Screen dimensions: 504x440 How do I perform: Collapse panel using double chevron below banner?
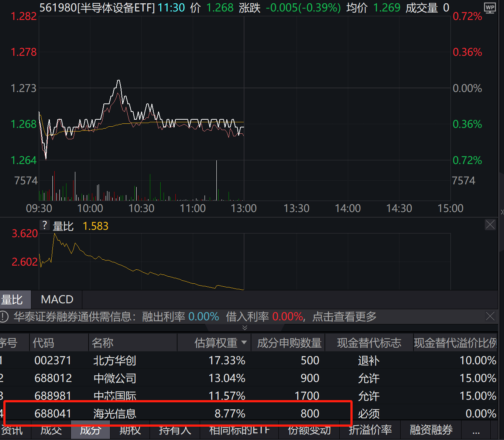pos(244,328)
